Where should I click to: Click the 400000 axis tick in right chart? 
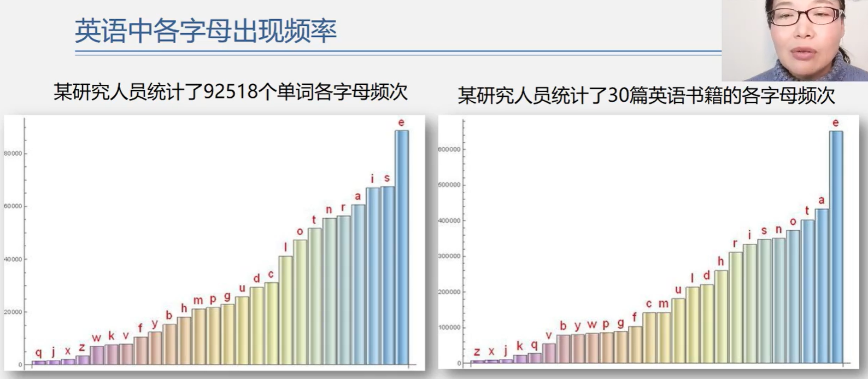[x=449, y=221]
